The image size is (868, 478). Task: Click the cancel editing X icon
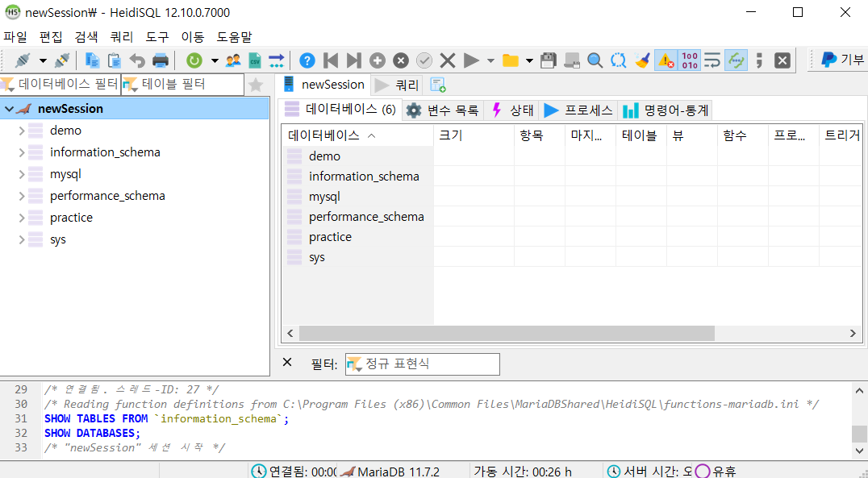pos(447,60)
